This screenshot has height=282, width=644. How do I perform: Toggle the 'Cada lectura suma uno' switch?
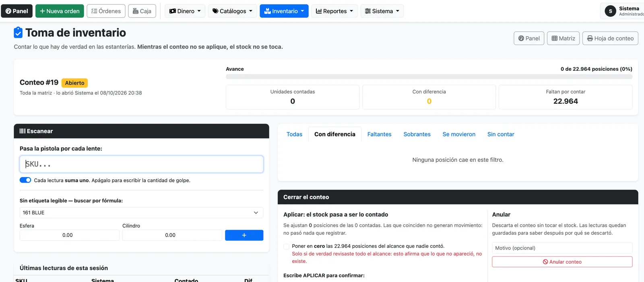click(25, 180)
